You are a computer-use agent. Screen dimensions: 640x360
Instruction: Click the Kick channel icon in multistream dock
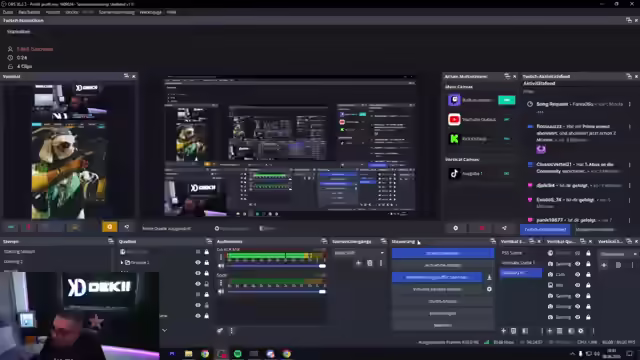pyautogui.click(x=454, y=139)
